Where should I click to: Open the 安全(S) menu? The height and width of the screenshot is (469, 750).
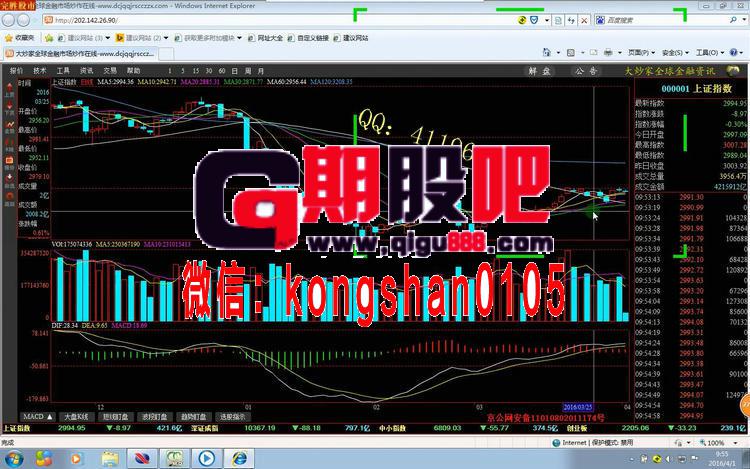pos(675,53)
